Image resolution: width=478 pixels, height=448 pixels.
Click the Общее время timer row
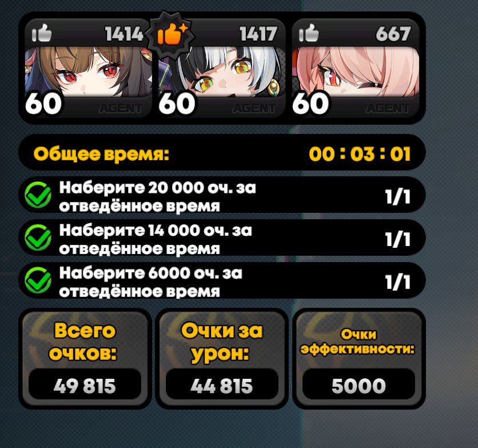click(x=222, y=153)
